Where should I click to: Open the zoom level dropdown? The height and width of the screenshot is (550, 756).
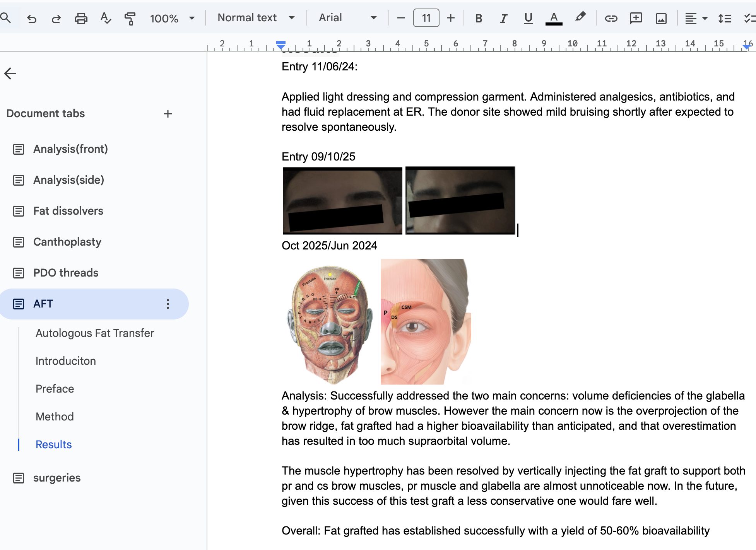173,18
